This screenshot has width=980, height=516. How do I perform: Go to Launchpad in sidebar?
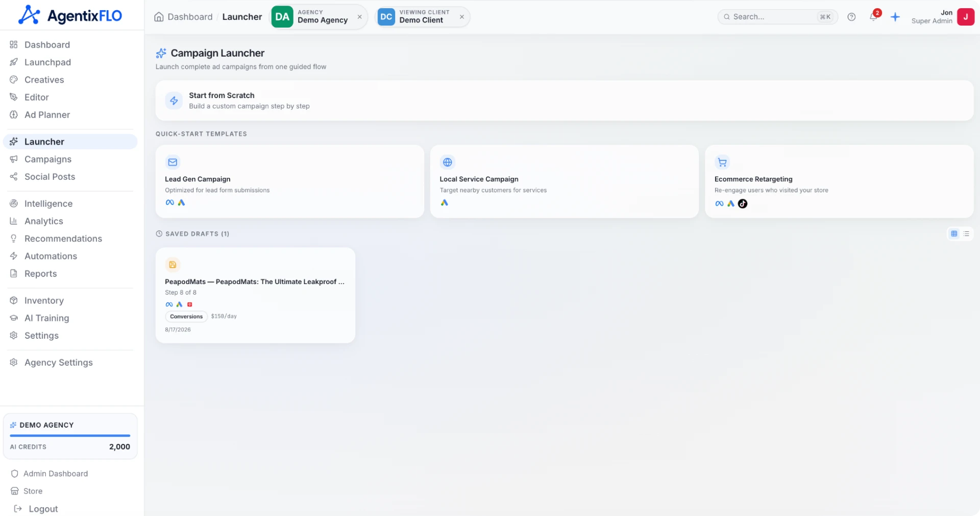pos(70,62)
